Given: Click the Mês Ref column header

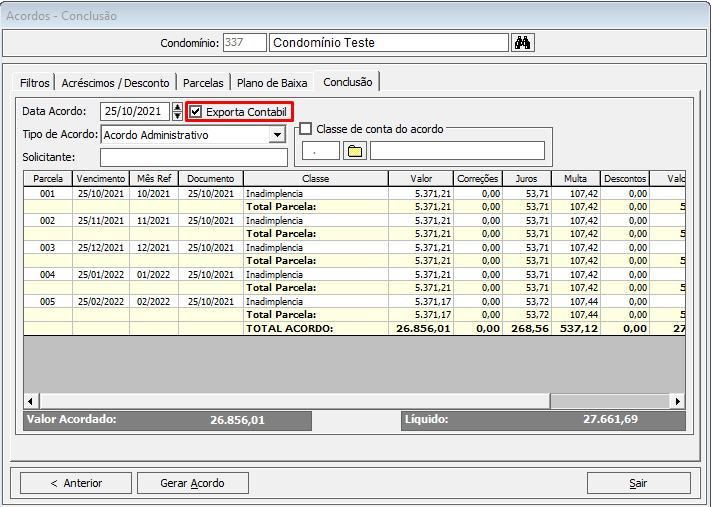Looking at the screenshot, I should pyautogui.click(x=154, y=179).
